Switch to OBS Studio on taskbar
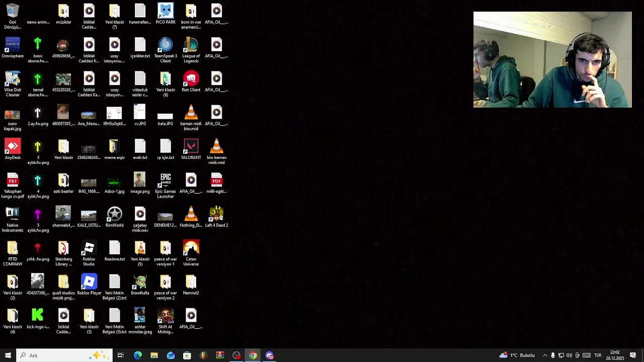 tap(236, 355)
